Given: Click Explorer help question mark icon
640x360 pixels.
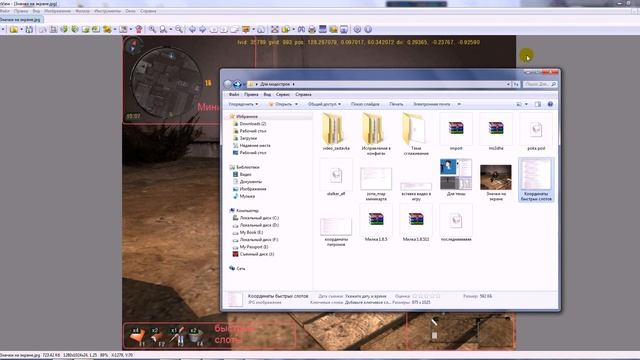Looking at the screenshot, I should (x=550, y=104).
